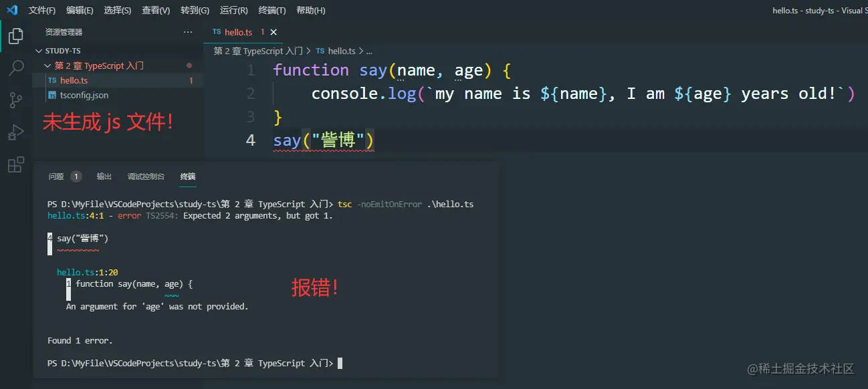This screenshot has width=868, height=389.
Task: Click hello.ts:4:1 error link in terminal
Action: coord(76,215)
